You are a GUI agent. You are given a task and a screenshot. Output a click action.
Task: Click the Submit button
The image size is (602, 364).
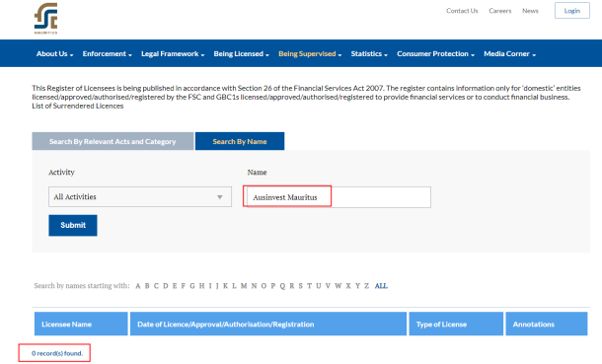[73, 225]
